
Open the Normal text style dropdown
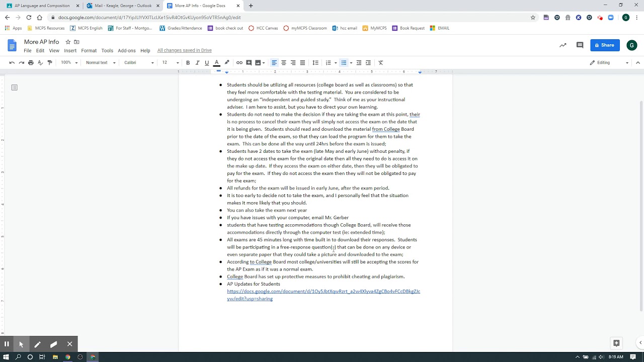[101, 62]
